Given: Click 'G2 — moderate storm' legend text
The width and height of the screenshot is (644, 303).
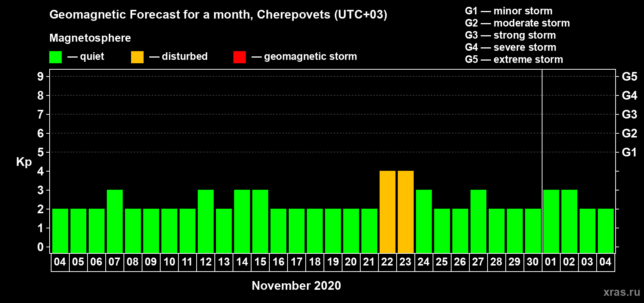Looking at the screenshot, I should pos(517,23).
